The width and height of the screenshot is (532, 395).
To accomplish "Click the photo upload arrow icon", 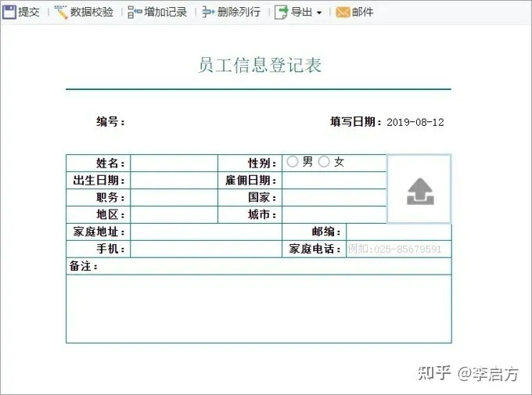I will [420, 192].
